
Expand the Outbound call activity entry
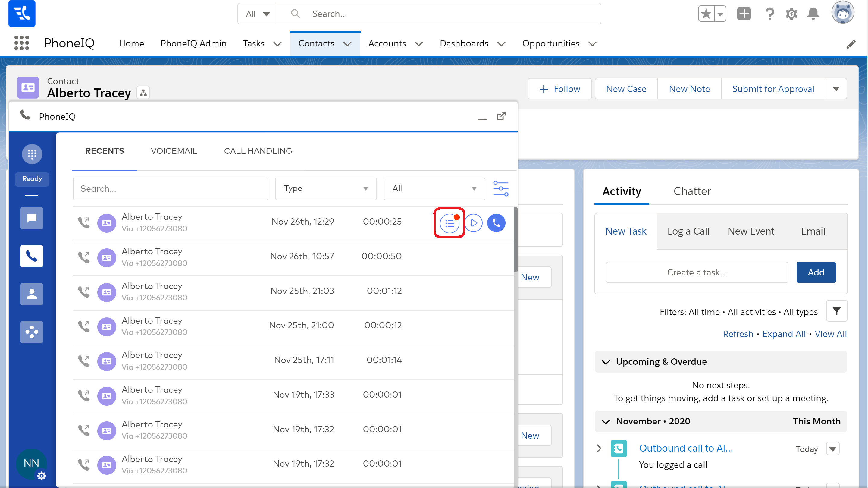(x=599, y=448)
